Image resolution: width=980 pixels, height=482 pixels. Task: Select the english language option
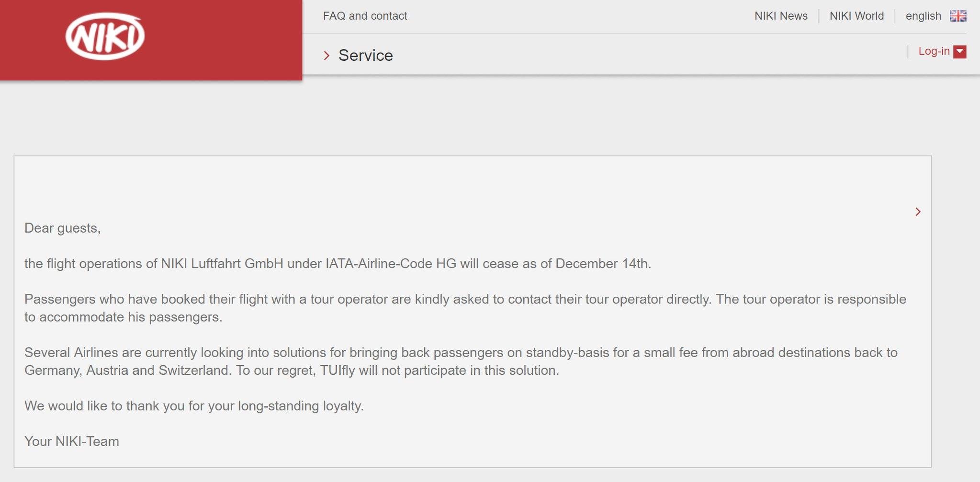click(923, 16)
